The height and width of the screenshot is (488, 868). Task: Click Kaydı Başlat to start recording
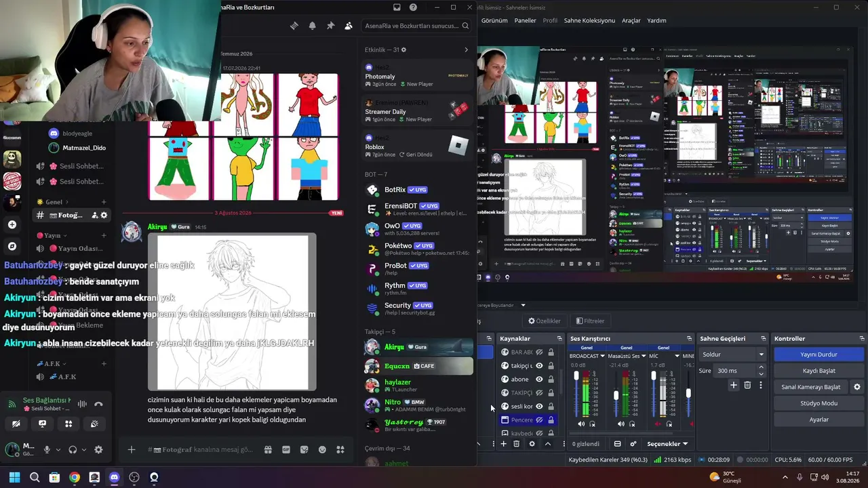tap(818, 371)
